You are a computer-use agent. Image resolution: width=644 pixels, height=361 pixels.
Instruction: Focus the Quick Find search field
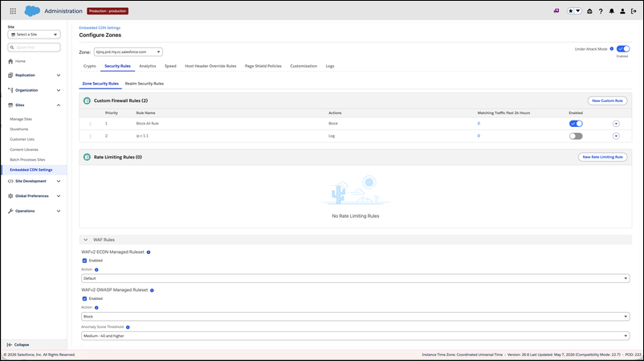point(34,47)
